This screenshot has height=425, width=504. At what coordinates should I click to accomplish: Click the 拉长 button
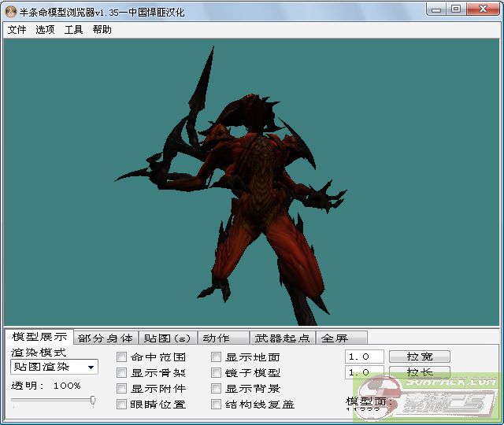click(418, 372)
